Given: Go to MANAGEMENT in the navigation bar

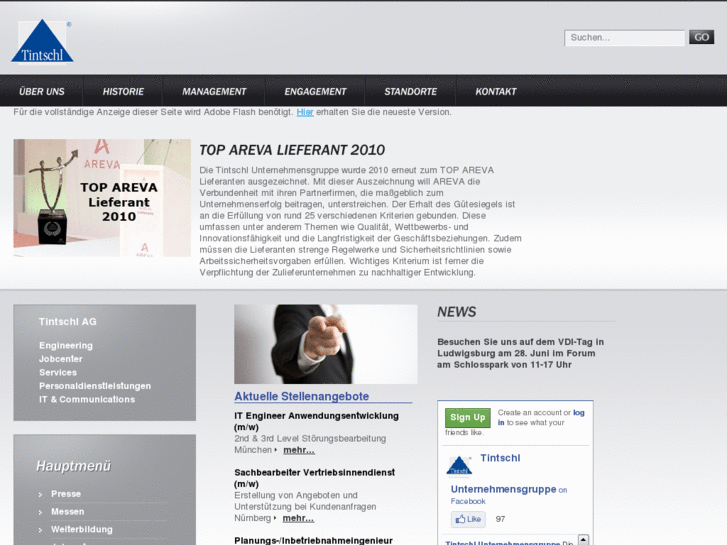Looking at the screenshot, I should [214, 91].
